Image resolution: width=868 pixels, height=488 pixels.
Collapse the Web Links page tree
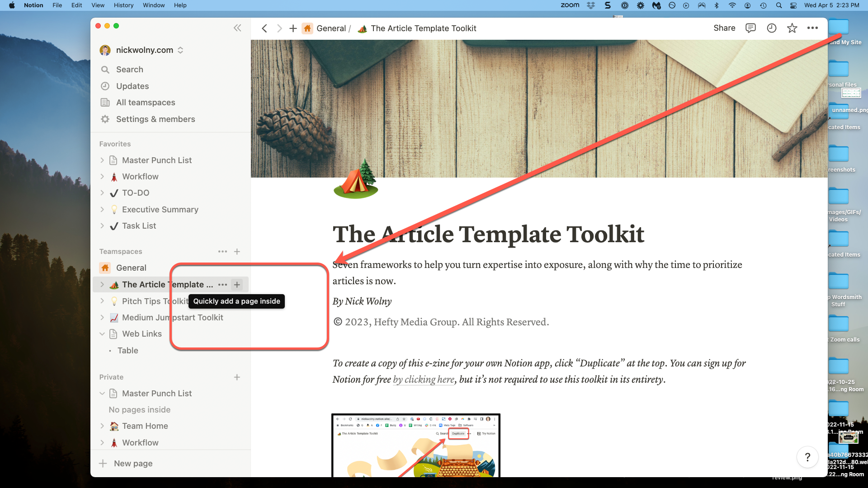click(x=102, y=334)
